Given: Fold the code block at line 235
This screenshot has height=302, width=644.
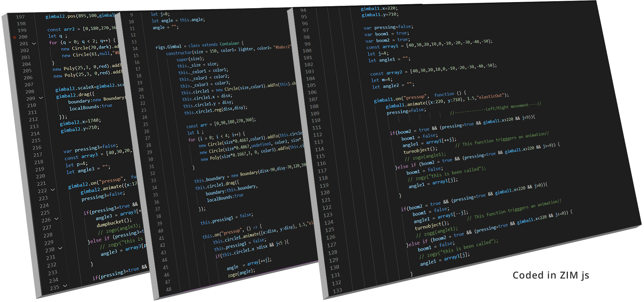Looking at the screenshot, I should pyautogui.click(x=65, y=286).
